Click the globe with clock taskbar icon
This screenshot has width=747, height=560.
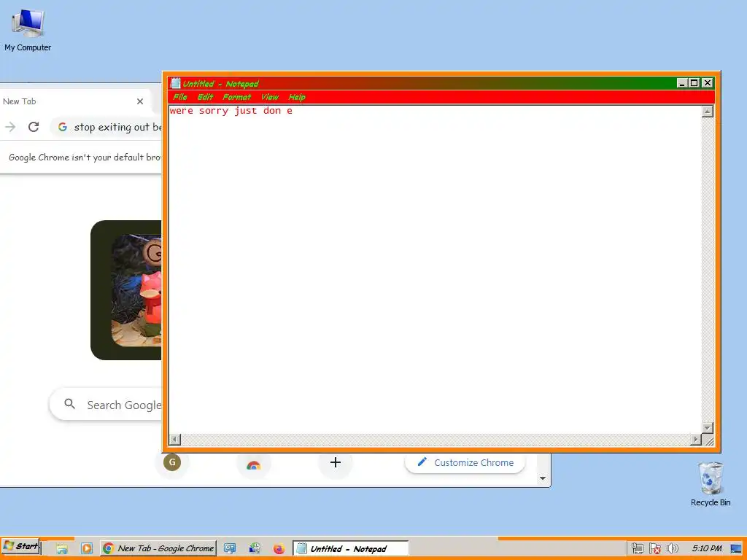tap(255, 548)
